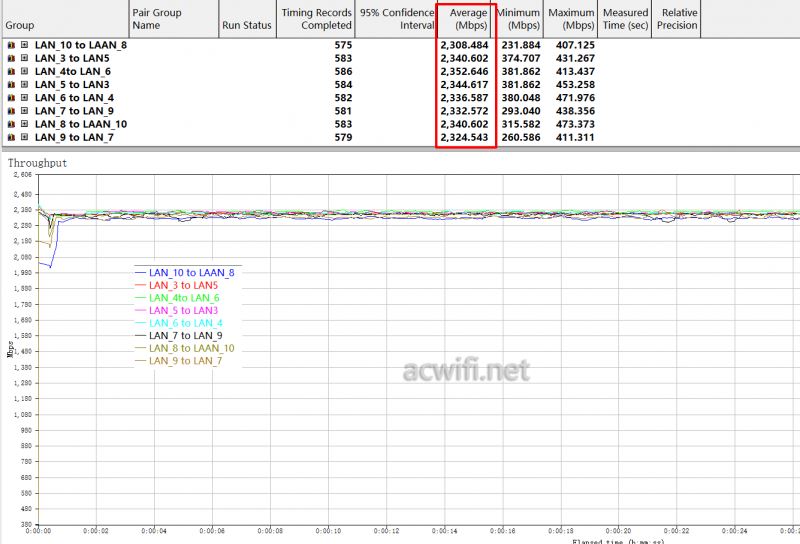This screenshot has height=544, width=800.
Task: Expand the LAN_10 to LAAN_8 group
Action: click(x=24, y=46)
